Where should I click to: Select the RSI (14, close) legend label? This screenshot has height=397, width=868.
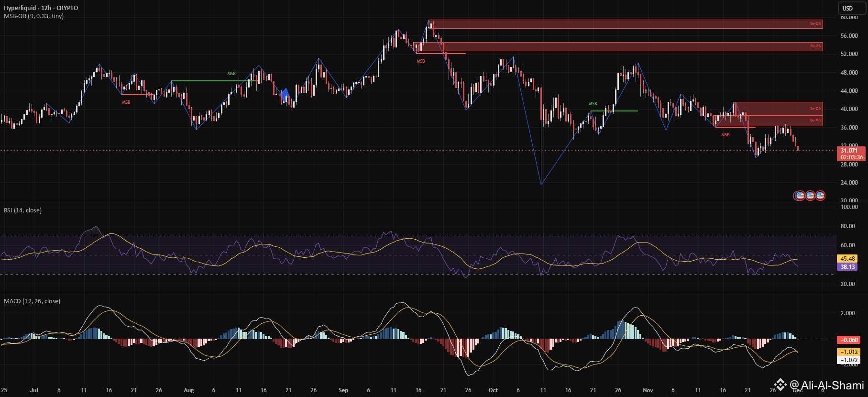click(x=22, y=210)
